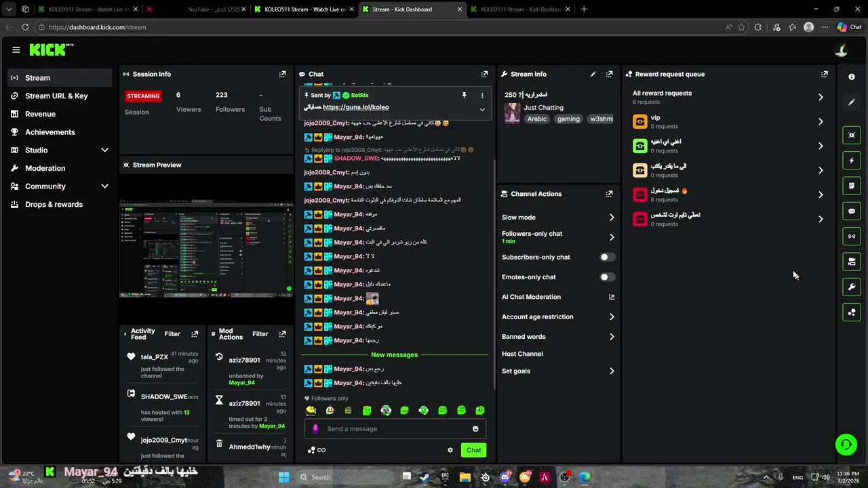
Task: Open Slow mode options arrow
Action: coord(612,218)
